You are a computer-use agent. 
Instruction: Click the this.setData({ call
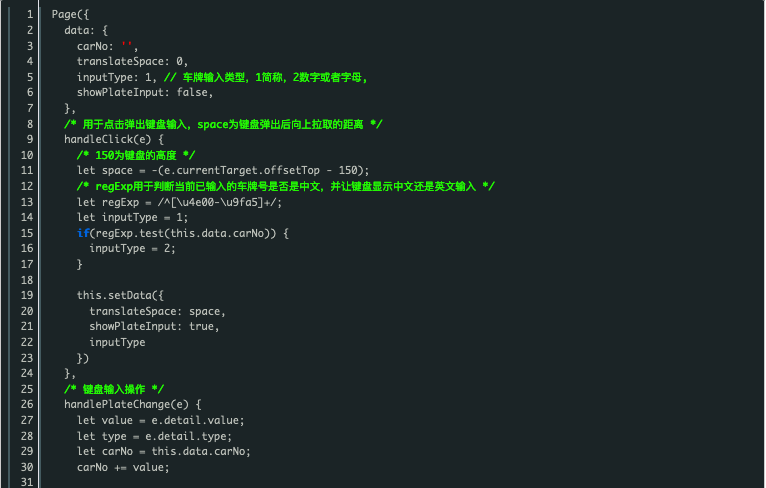(x=120, y=296)
